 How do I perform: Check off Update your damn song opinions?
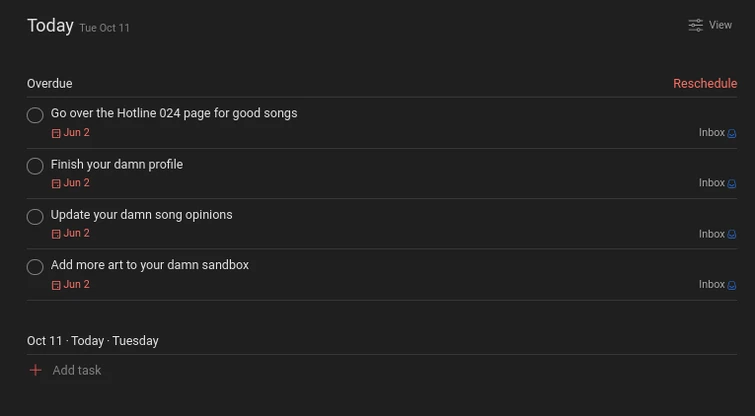point(35,217)
